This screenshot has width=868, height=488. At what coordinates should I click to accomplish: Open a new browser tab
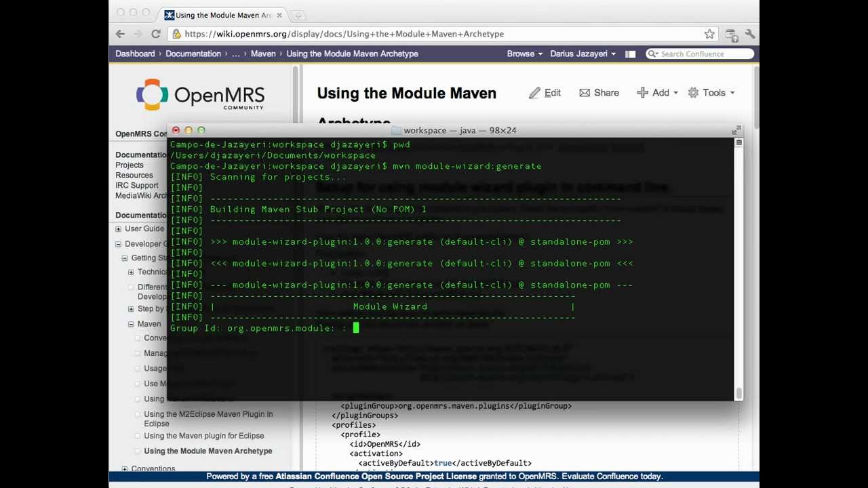point(298,15)
